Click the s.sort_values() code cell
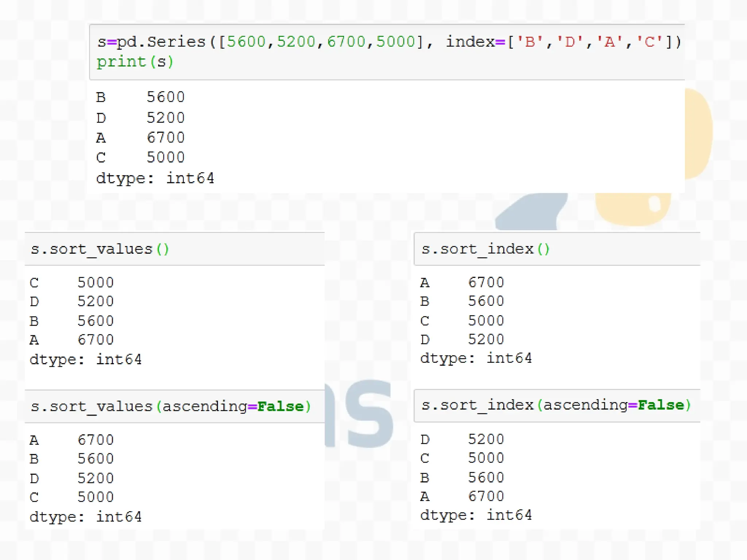 pos(100,249)
